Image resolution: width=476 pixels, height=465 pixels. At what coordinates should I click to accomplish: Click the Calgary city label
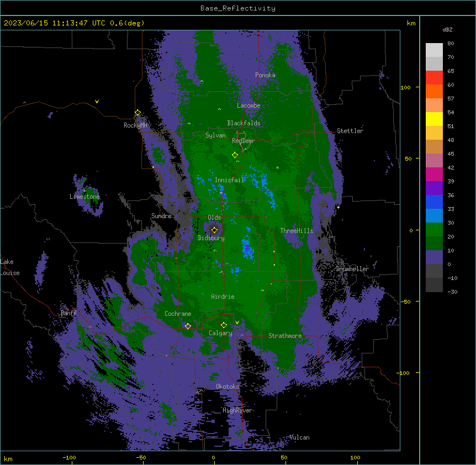point(220,333)
